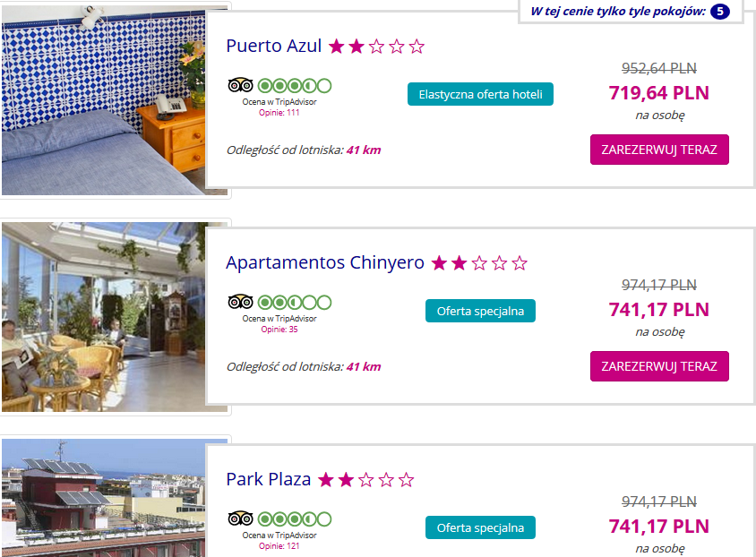Select Oferta specjalna badge for Park Plaza
756x557 pixels.
[x=480, y=527]
